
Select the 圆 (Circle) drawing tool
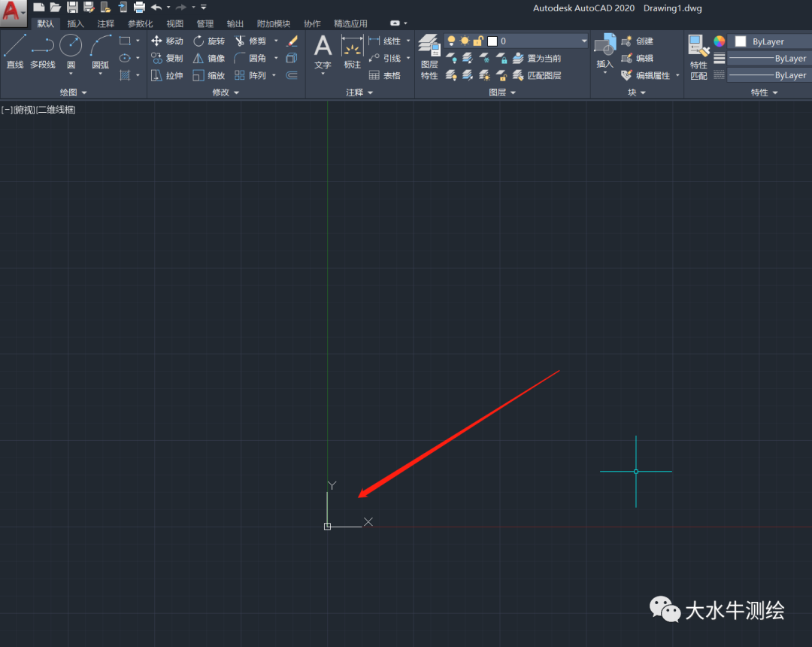[x=71, y=51]
